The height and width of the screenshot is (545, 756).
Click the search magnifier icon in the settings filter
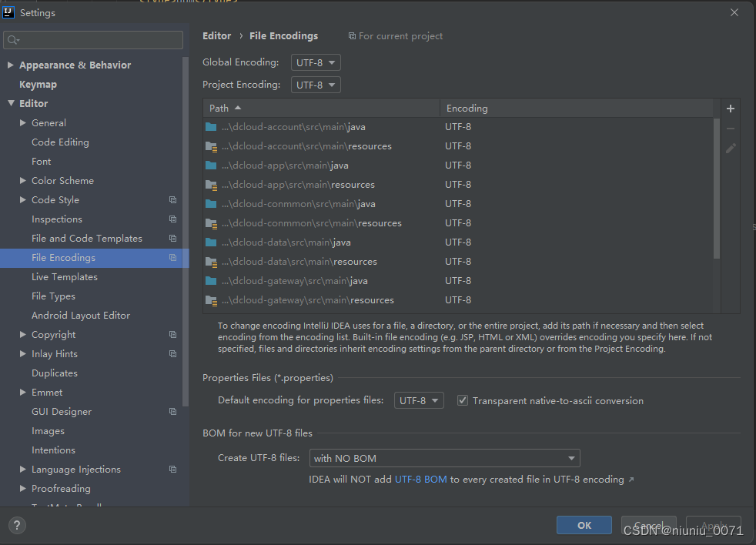[14, 40]
